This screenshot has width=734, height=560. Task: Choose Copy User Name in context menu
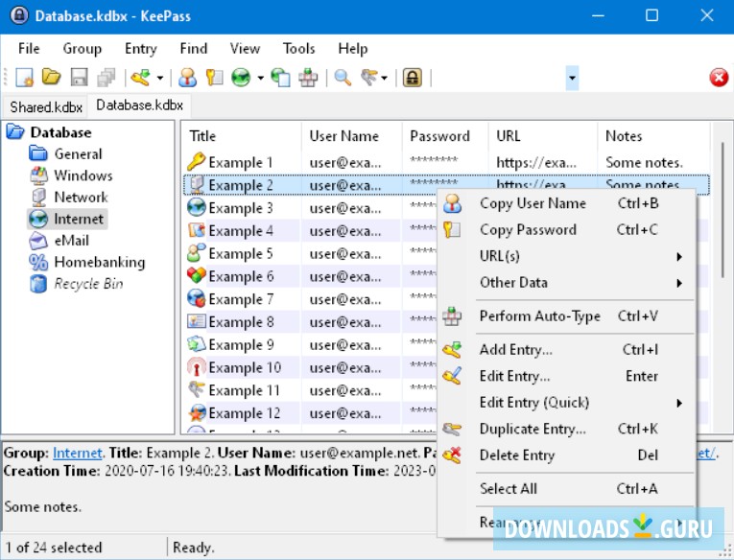click(567, 203)
